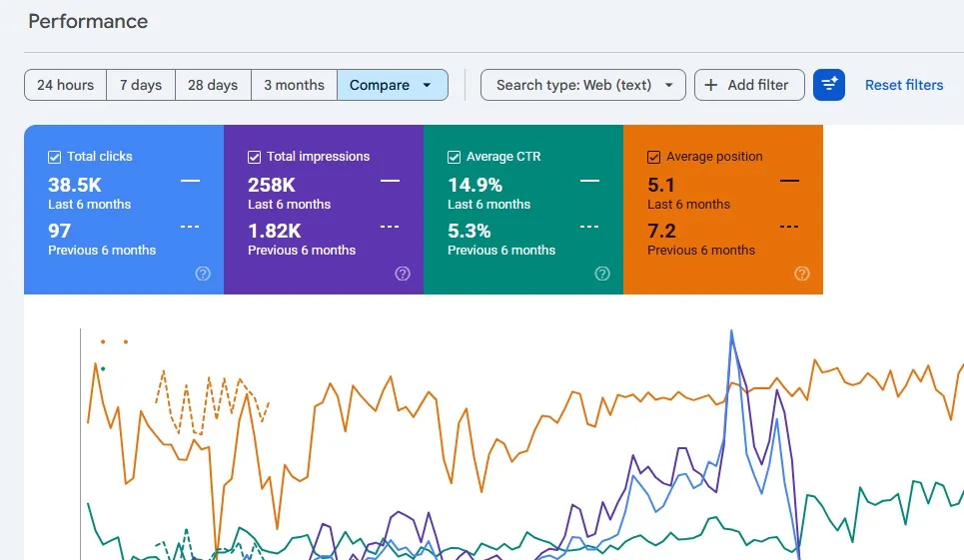Click Last 6 months under Total impressions

[289, 205]
